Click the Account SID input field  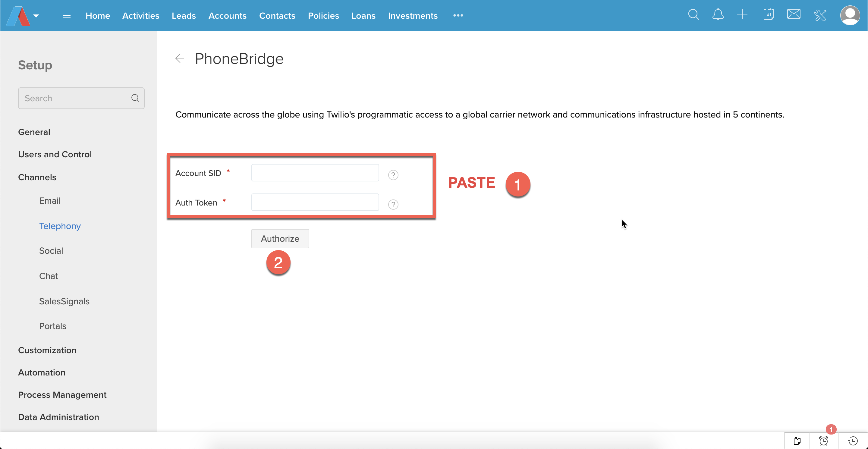pos(315,173)
